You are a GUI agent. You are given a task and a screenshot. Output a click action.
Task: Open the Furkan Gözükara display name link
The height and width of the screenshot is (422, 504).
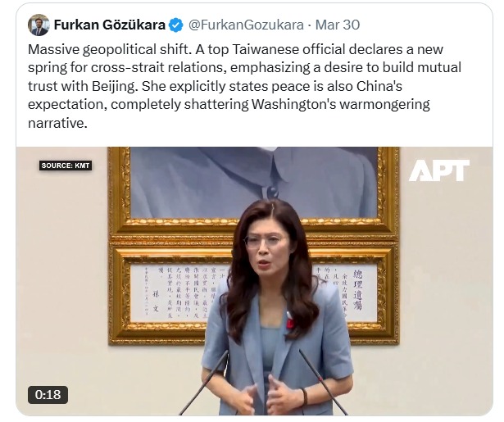pos(110,25)
